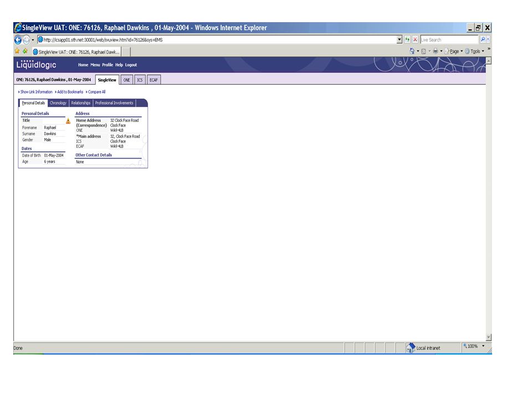Click the Add to Favorites icon

coord(25,51)
